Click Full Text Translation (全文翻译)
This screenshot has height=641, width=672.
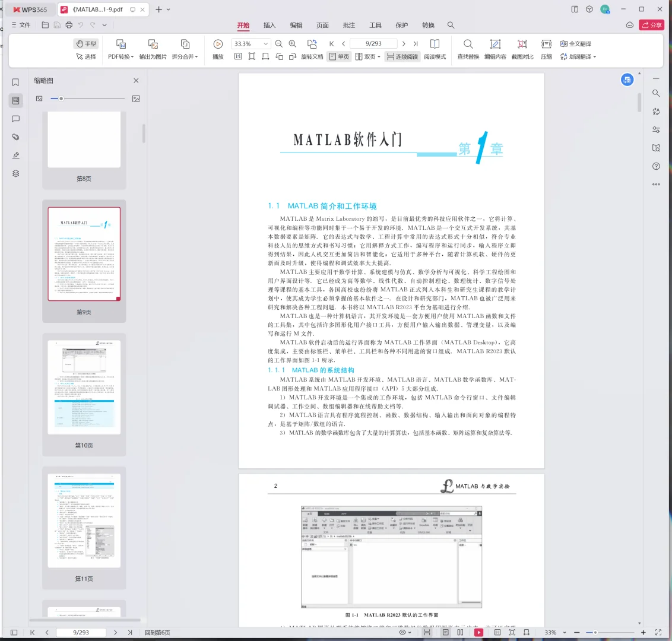point(576,44)
